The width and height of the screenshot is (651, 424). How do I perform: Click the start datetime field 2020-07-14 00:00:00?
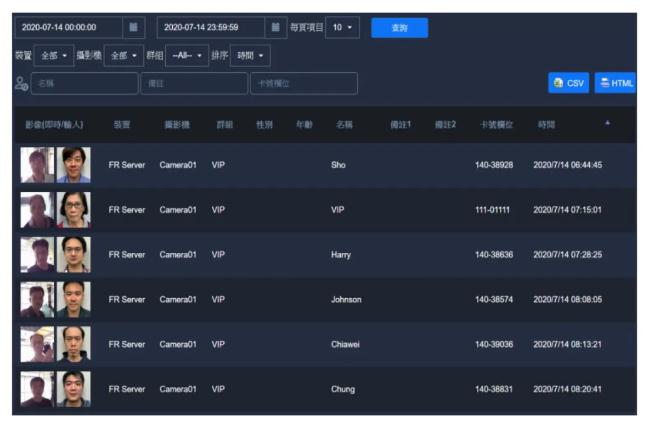click(x=67, y=27)
